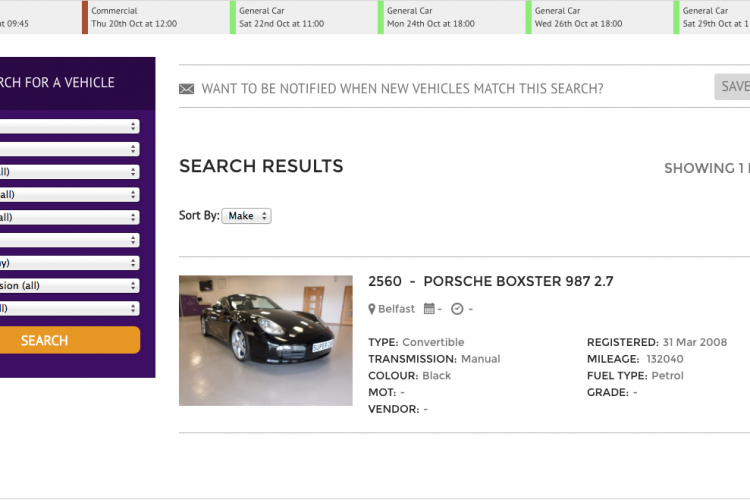
Task: Select General Car auction Wed 26th Oct 18:00
Action: (599, 17)
